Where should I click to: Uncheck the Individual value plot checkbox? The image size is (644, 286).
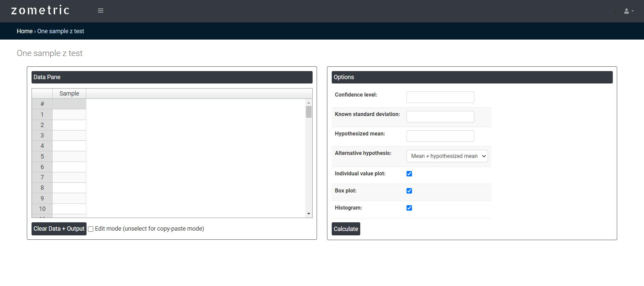click(x=409, y=174)
